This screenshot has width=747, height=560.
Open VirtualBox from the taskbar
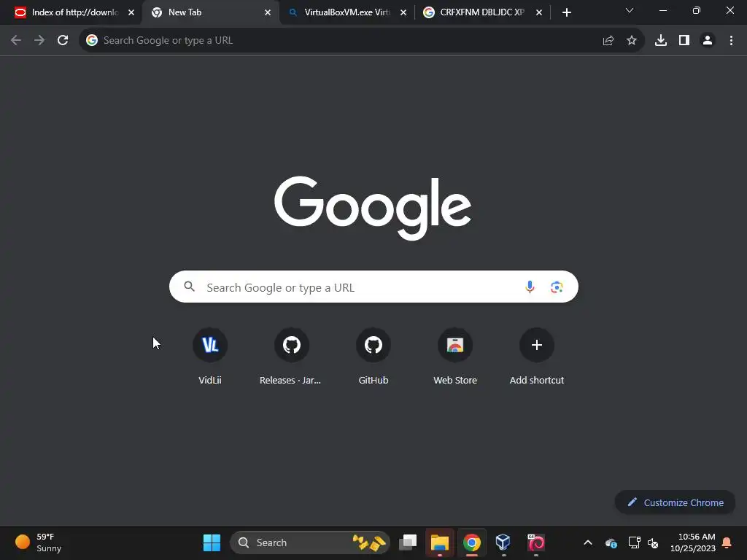coord(503,542)
